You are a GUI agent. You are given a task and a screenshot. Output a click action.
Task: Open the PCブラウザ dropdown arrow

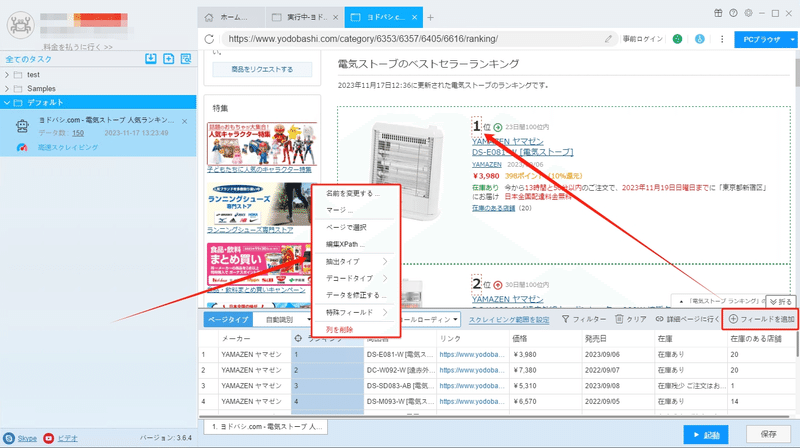(792, 39)
